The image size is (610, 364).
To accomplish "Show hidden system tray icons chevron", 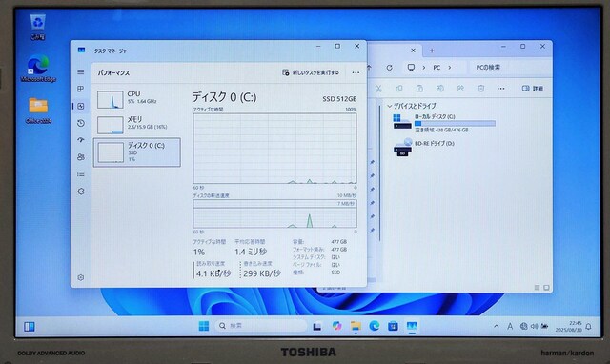I will click(497, 326).
